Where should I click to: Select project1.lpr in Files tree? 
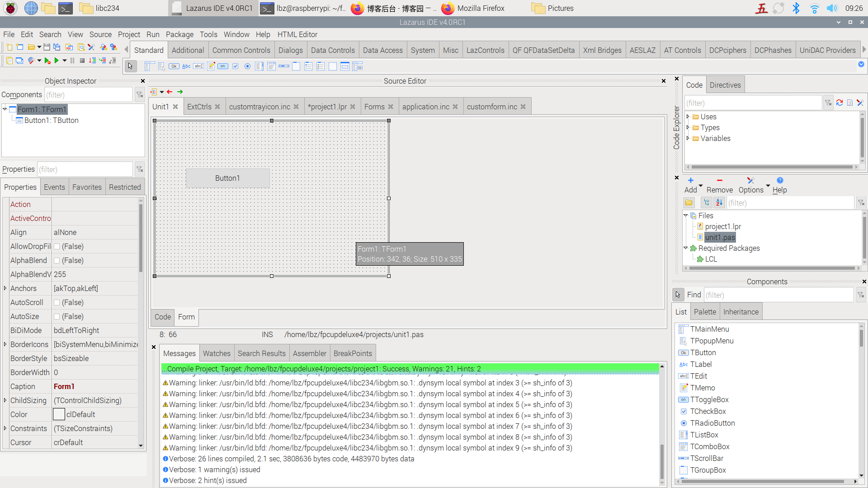click(722, 226)
